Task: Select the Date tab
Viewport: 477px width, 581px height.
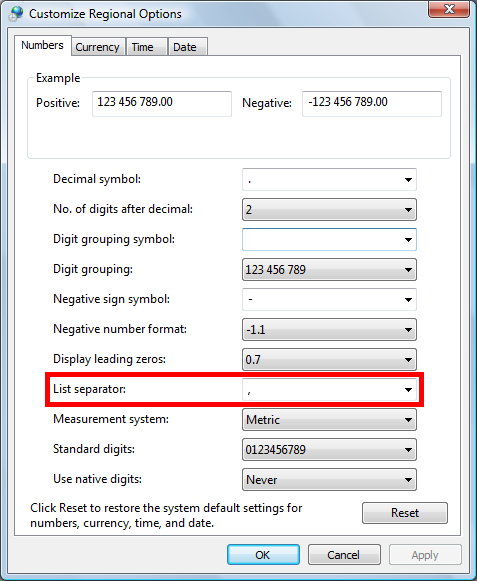Action: pyautogui.click(x=188, y=47)
